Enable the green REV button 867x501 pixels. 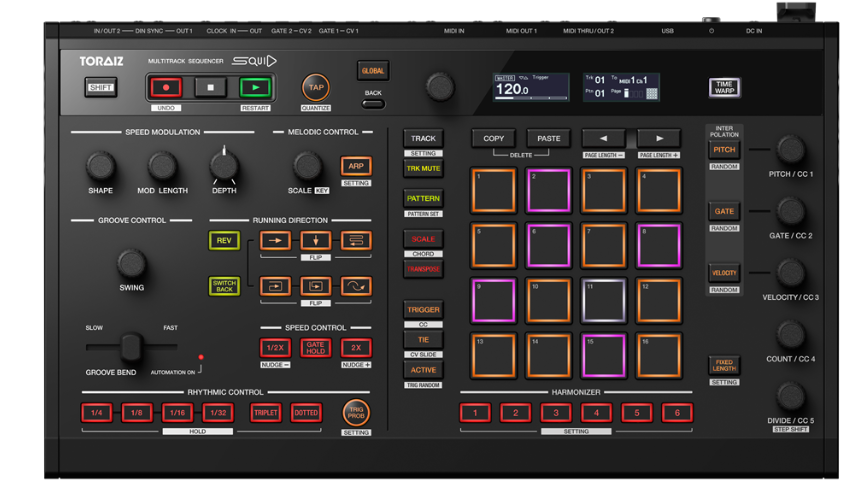pos(224,241)
